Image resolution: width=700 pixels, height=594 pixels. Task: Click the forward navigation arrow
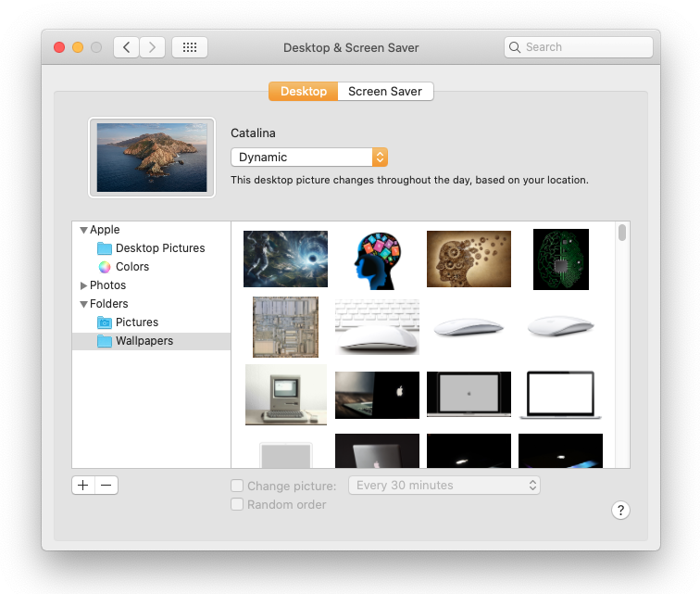pyautogui.click(x=153, y=47)
